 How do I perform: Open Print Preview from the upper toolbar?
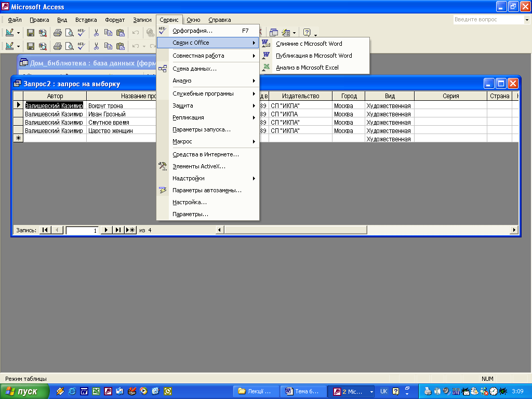[69, 33]
